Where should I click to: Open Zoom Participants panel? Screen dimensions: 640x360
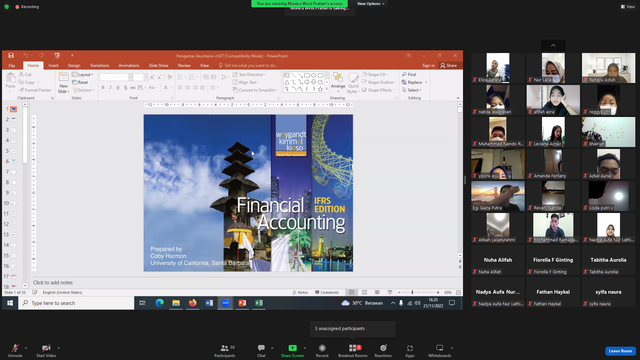pyautogui.click(x=225, y=351)
